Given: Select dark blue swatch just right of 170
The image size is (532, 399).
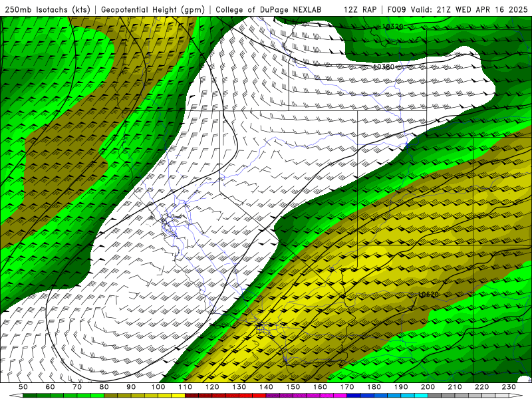Looking at the screenshot, I should pyautogui.click(x=354, y=396).
